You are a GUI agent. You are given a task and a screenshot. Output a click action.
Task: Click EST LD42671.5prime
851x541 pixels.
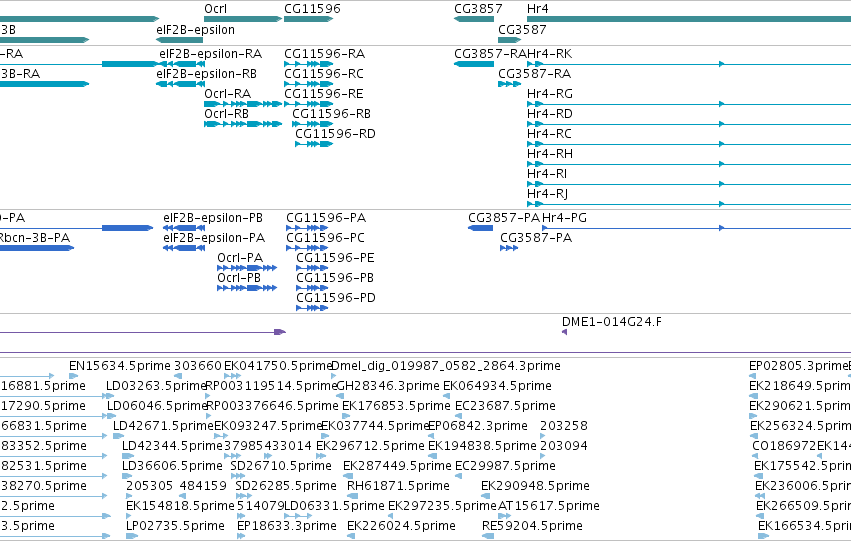click(x=118, y=436)
